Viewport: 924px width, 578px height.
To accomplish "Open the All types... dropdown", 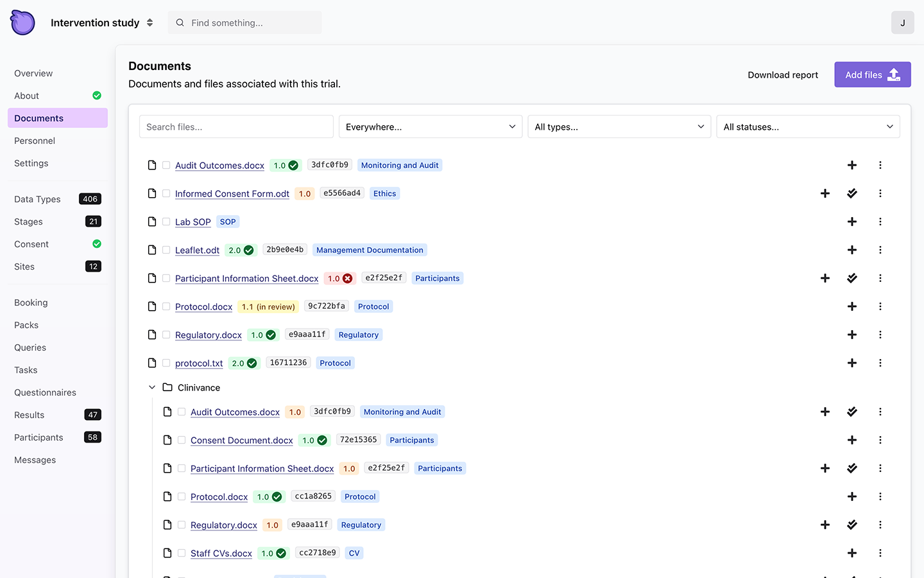I will tap(619, 127).
